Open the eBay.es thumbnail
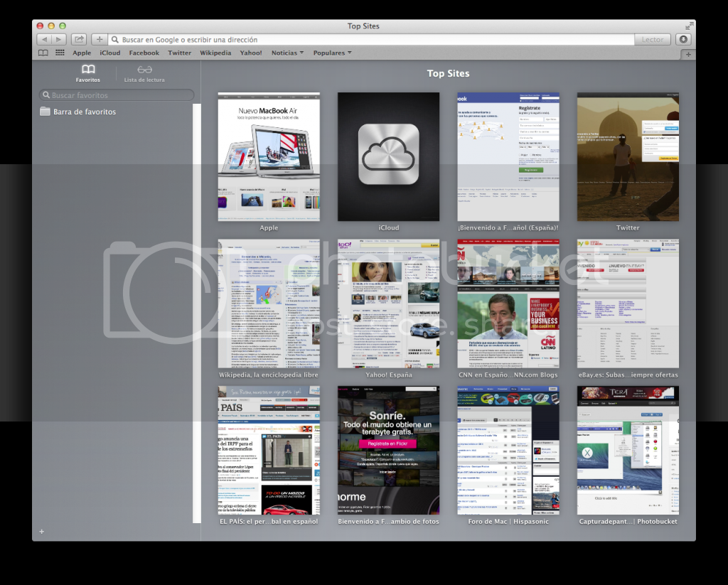Viewport: 728px width, 585px height. pos(628,304)
